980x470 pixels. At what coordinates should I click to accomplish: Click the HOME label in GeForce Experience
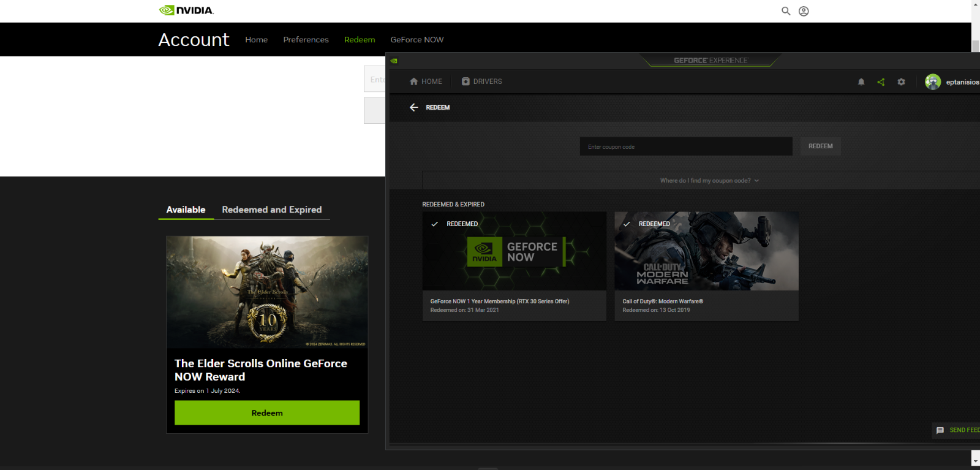[432, 81]
